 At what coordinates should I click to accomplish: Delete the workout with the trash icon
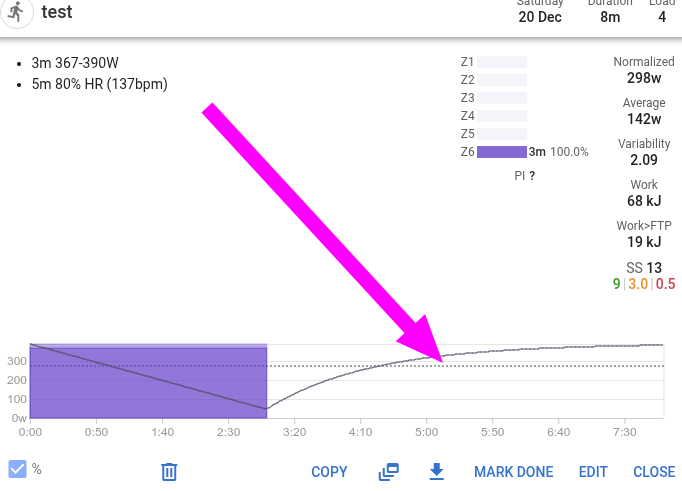pyautogui.click(x=170, y=472)
